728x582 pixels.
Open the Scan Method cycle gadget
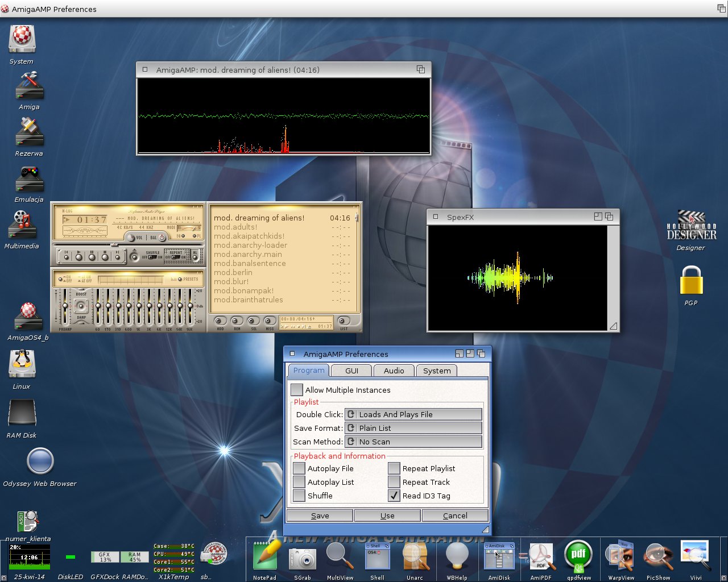[413, 442]
